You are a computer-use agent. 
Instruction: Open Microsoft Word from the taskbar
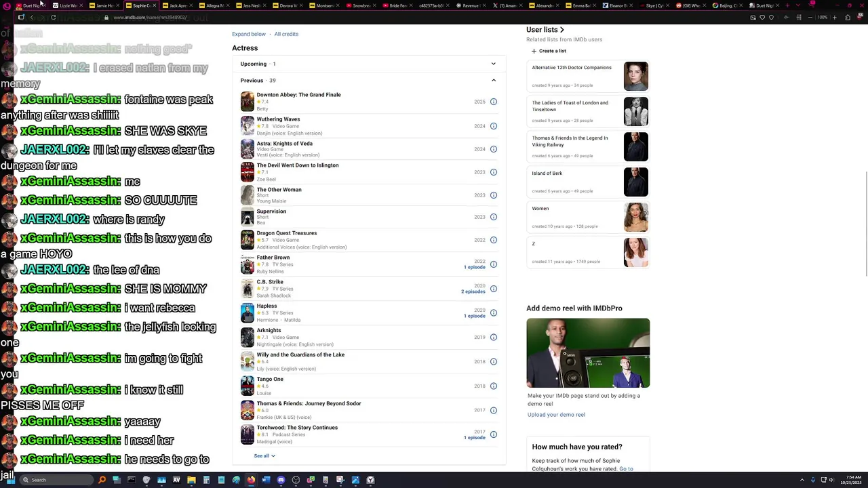[266, 480]
